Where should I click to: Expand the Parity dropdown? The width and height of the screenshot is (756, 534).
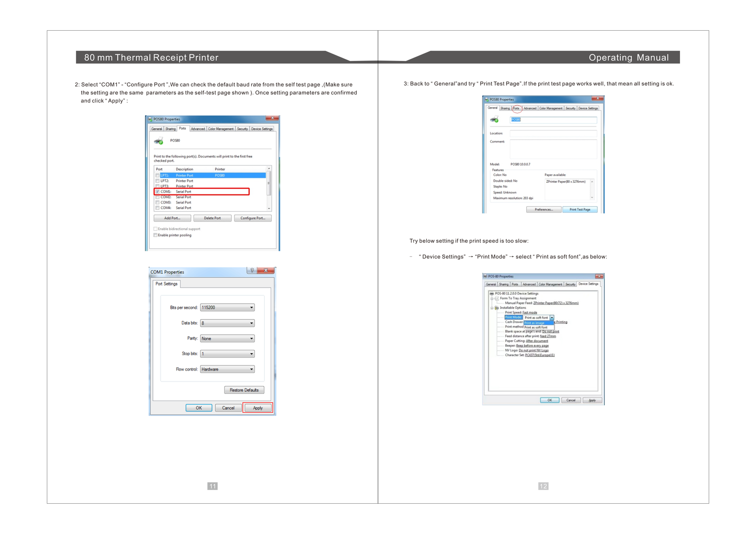point(251,339)
